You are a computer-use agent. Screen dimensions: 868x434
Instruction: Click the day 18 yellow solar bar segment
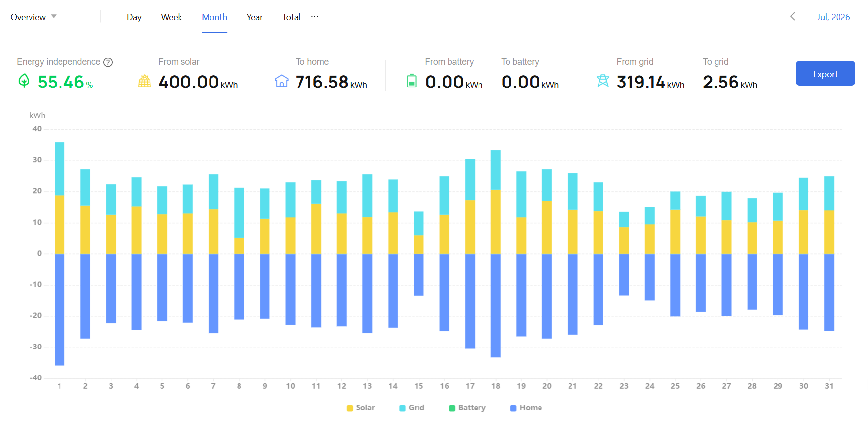coord(496,222)
